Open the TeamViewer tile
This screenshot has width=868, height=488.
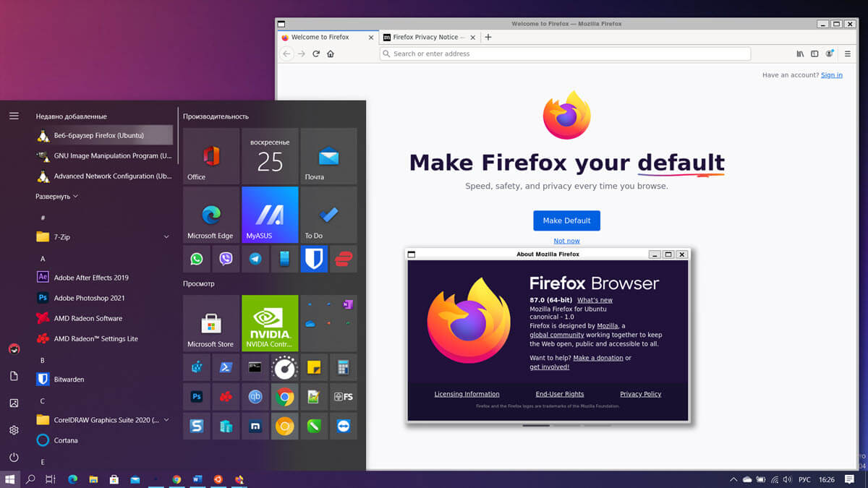344,427
